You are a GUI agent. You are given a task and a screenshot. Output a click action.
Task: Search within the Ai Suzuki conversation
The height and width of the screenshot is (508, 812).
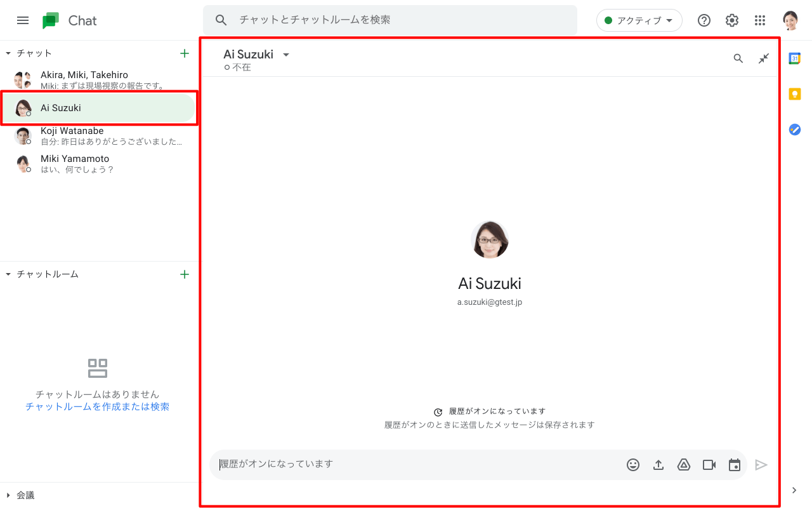[738, 58]
